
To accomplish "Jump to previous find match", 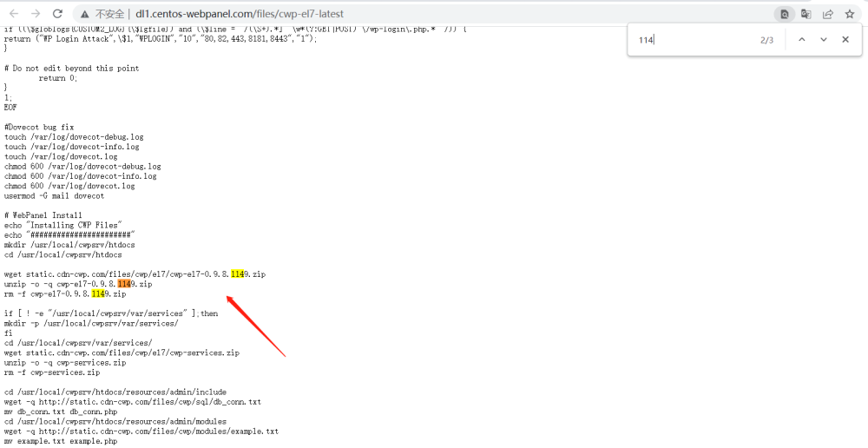I will [x=801, y=39].
